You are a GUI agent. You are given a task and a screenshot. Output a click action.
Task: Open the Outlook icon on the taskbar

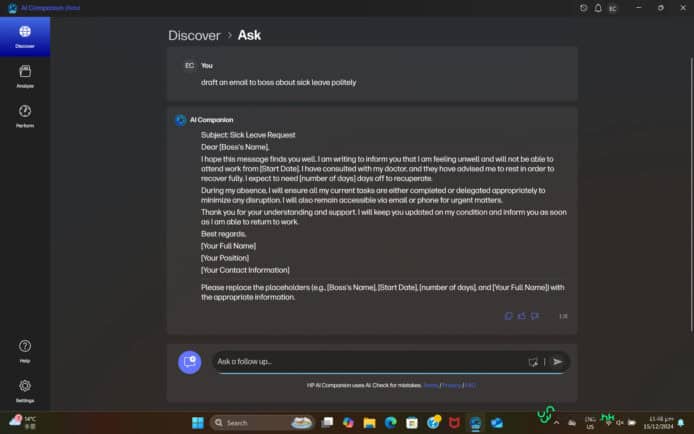[497, 423]
